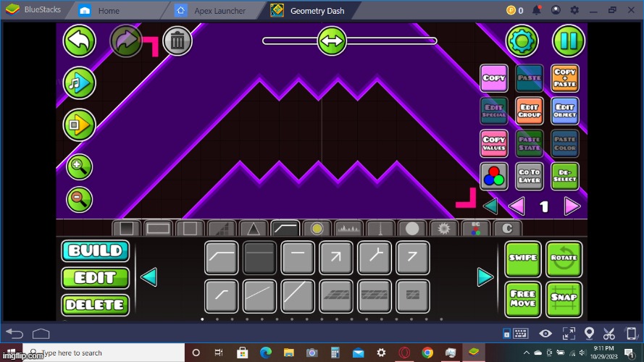Switch to Build mode

pos(96,251)
